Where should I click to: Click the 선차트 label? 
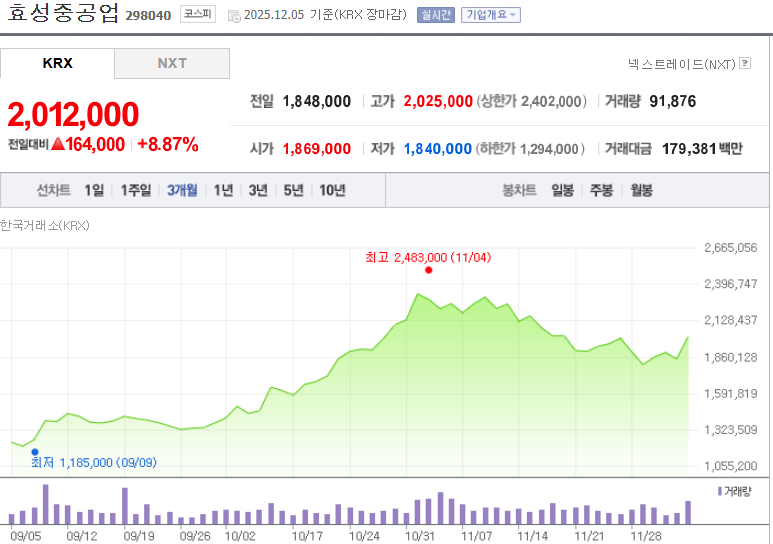click(53, 190)
